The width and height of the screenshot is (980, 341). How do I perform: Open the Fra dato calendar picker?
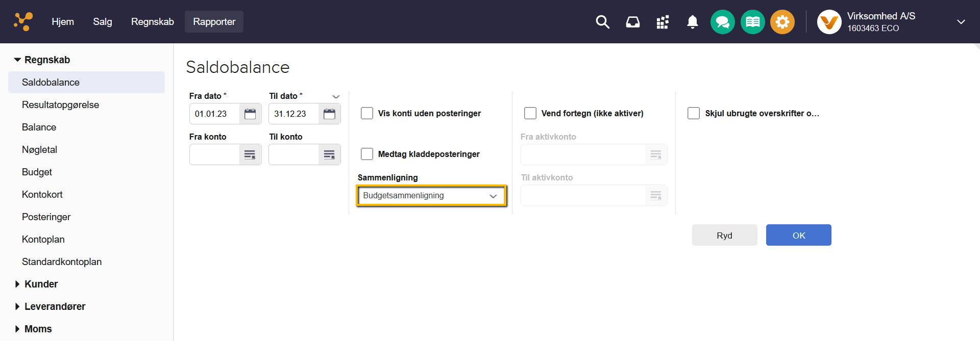pos(250,114)
